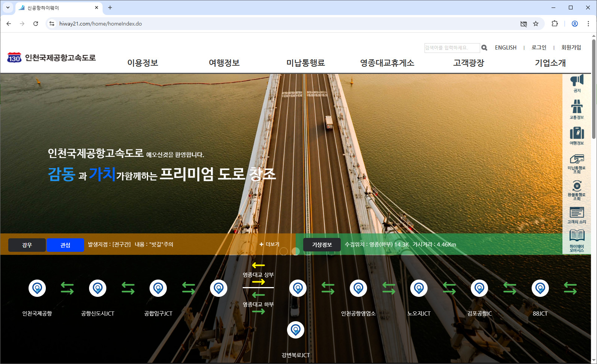This screenshot has width=597, height=364.
Task: Select the 강변북로JCT location pin
Action: pyautogui.click(x=296, y=330)
